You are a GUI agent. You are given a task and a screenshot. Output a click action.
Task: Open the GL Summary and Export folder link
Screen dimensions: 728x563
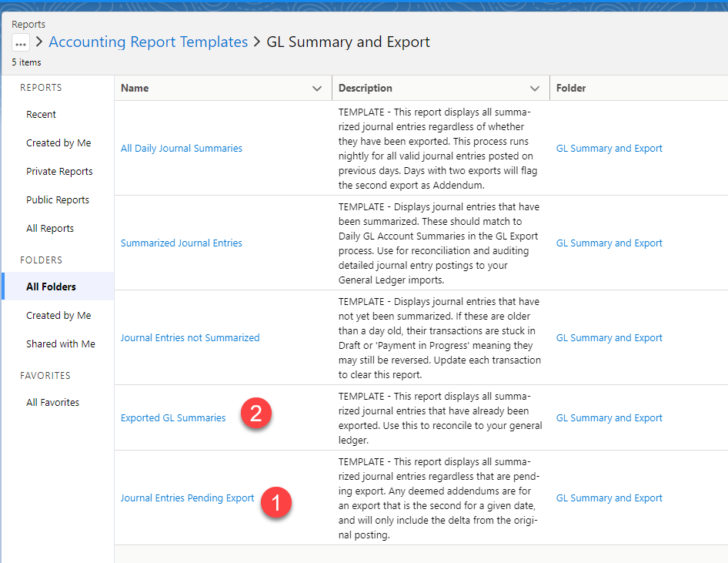click(609, 148)
